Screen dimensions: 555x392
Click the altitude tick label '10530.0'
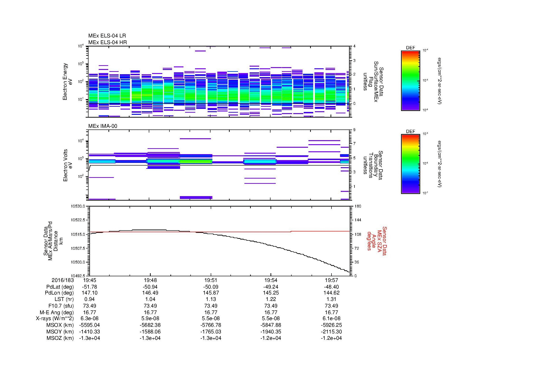pos(78,206)
